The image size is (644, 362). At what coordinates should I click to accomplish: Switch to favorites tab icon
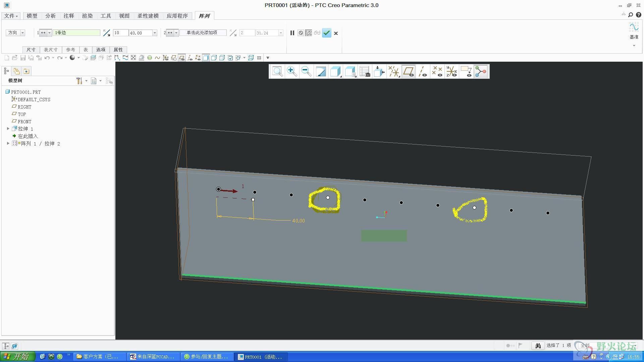26,71
